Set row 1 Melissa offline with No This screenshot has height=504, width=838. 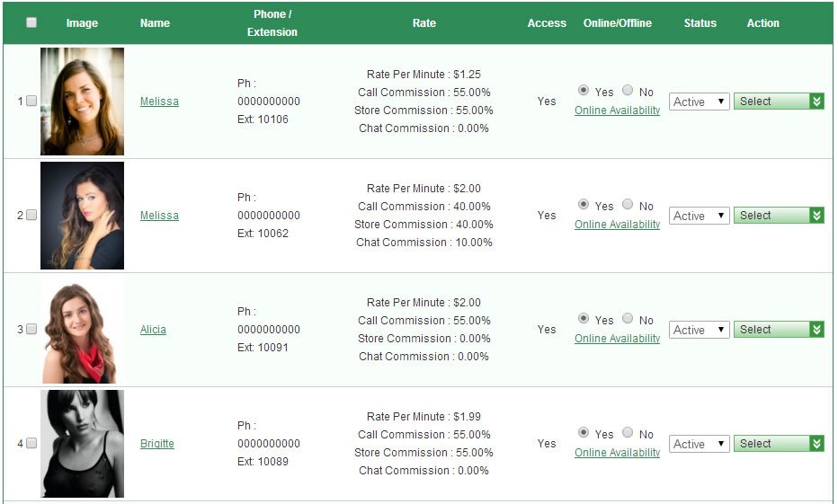pyautogui.click(x=628, y=91)
